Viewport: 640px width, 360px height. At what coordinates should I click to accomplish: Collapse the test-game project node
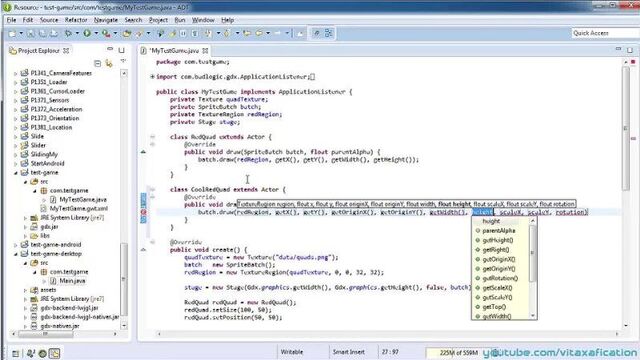click(x=16, y=173)
